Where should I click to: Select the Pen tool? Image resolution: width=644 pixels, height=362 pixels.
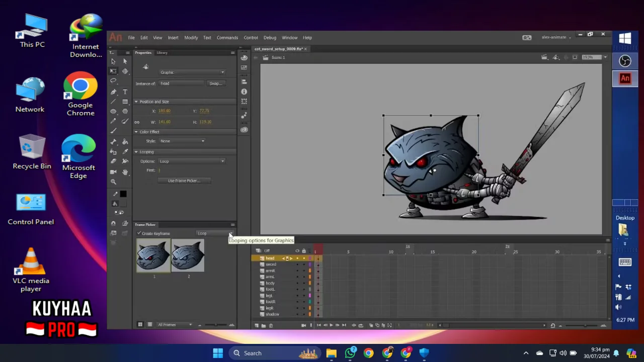[113, 92]
